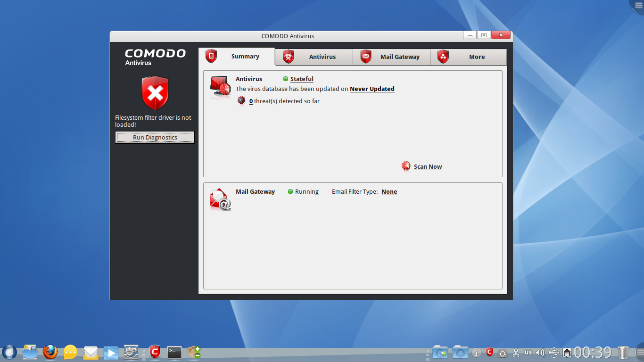Click the Run Diagnostics button
Viewport: 644px width, 362px height.
[x=155, y=138]
